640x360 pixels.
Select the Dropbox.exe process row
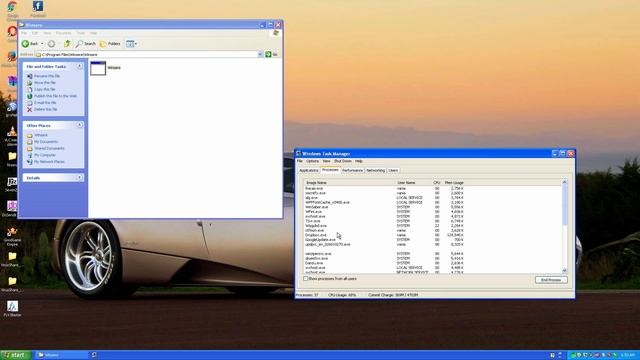[x=384, y=235]
